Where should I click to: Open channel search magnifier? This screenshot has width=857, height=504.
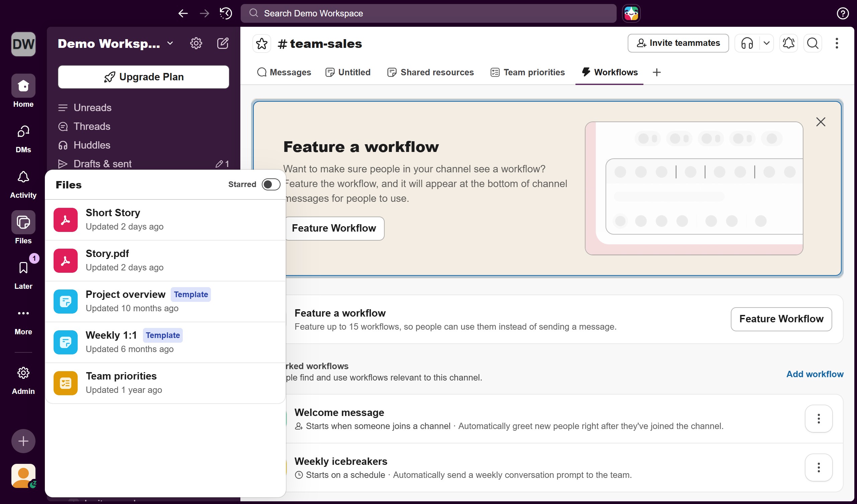click(813, 43)
